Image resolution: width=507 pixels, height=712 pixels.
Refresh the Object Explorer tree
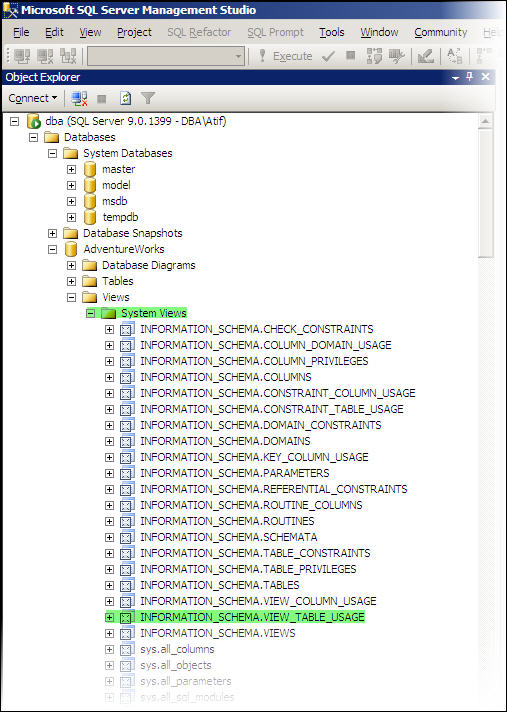click(x=125, y=98)
